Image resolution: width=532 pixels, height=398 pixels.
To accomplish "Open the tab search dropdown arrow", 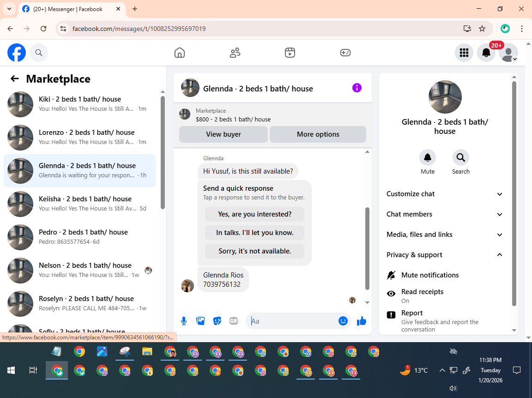I will (9, 9).
